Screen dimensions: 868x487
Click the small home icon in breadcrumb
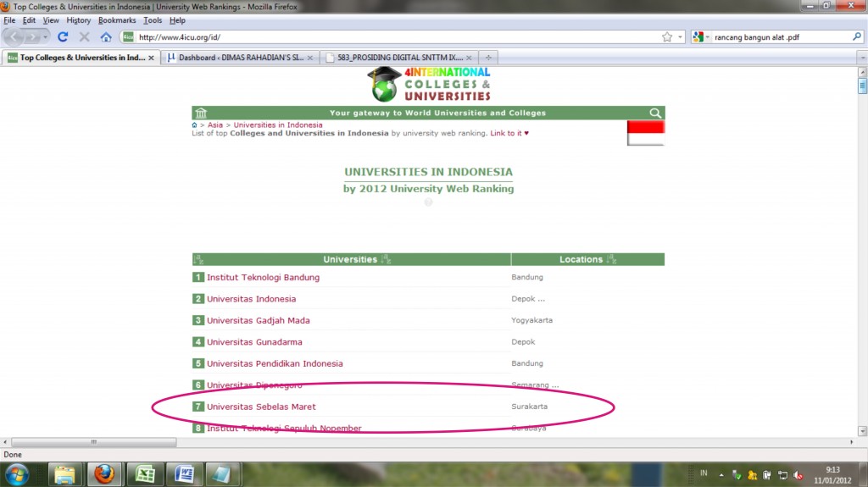[194, 125]
